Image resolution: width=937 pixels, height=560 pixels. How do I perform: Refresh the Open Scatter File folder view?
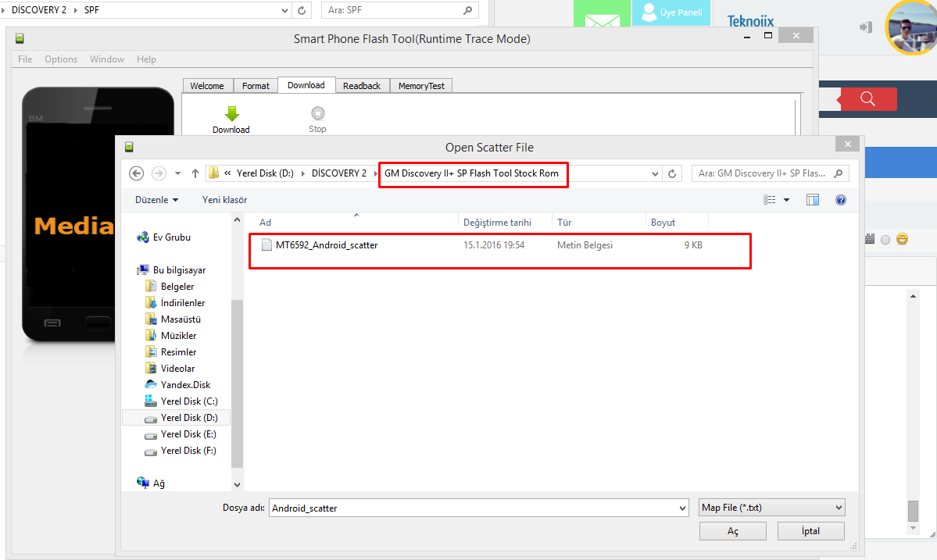click(x=673, y=173)
